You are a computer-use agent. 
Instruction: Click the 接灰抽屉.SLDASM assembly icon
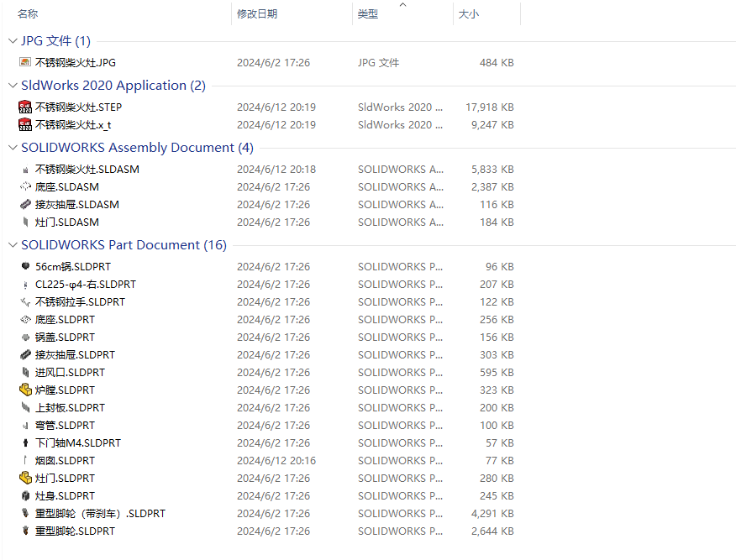coord(25,205)
